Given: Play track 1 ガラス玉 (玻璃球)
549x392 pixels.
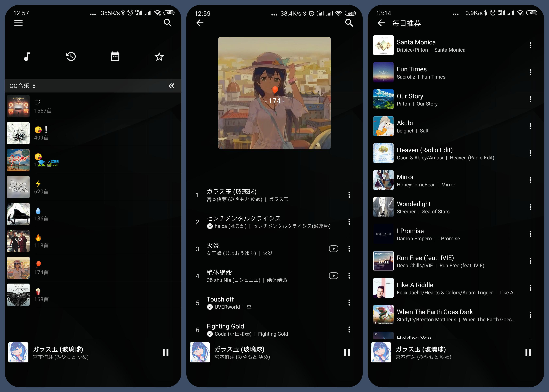Looking at the screenshot, I should [274, 195].
